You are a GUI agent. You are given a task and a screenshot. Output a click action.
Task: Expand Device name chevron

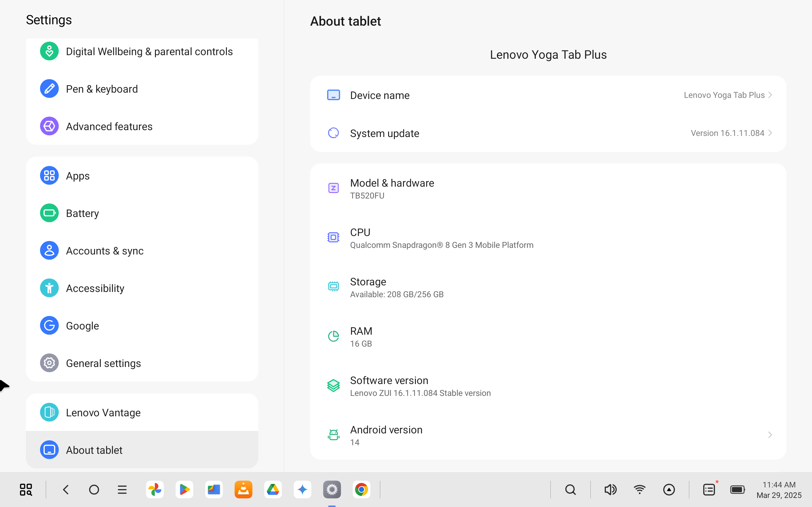(770, 95)
